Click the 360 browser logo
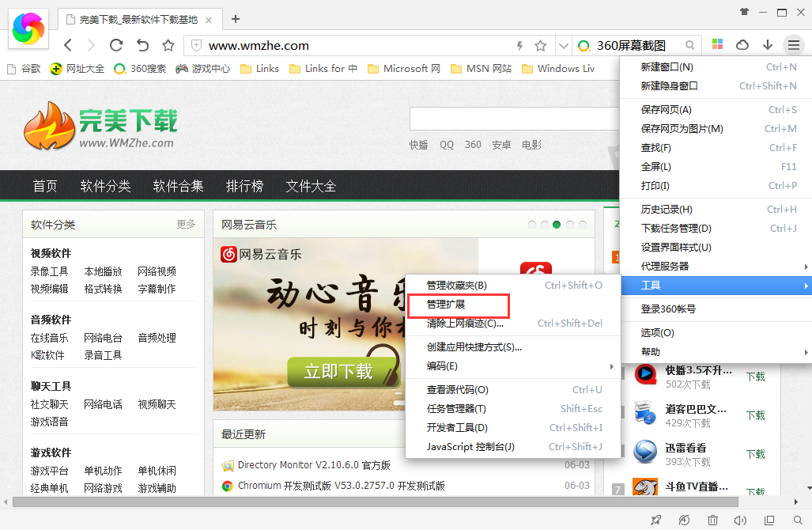Viewport: 812px width, 530px height. coord(28,28)
